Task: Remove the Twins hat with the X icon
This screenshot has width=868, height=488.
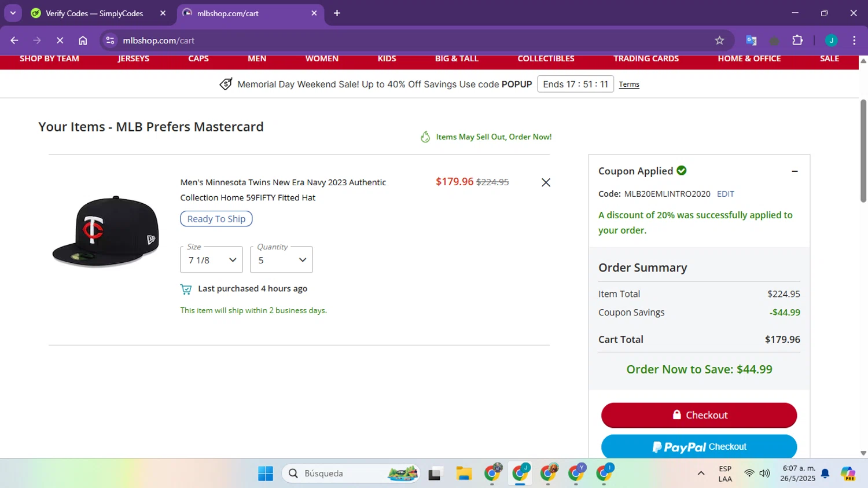Action: pyautogui.click(x=546, y=182)
